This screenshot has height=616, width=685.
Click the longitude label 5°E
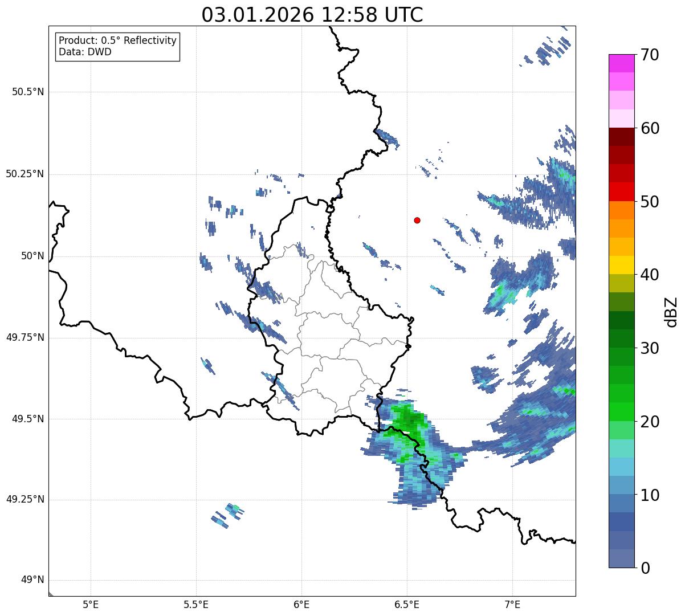tap(91, 604)
